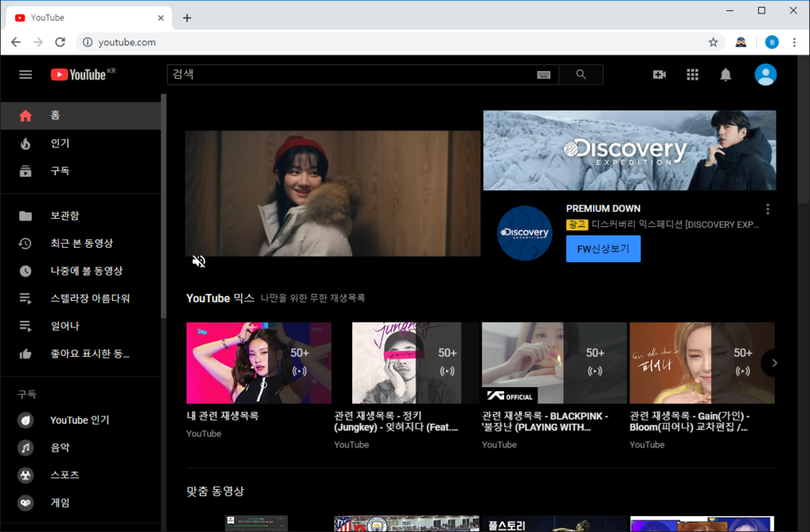Click the round Discovery channel logo
This screenshot has height=532, width=810.
[524, 233]
